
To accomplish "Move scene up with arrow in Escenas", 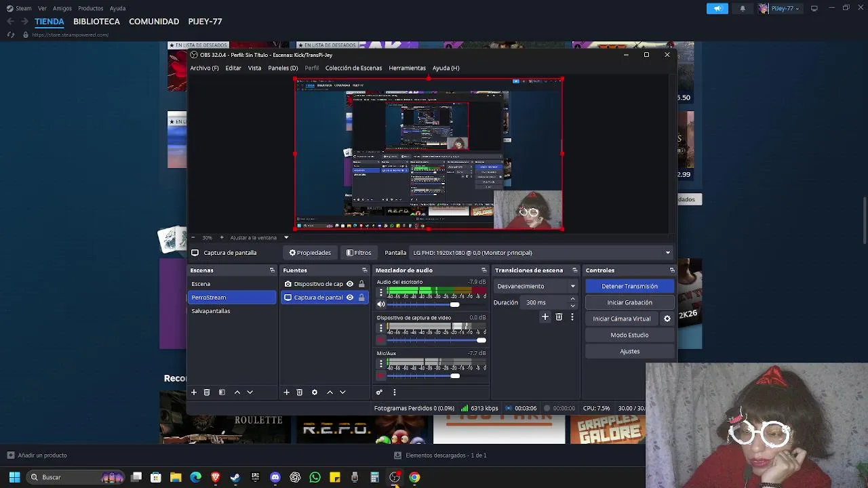I will coord(237,392).
